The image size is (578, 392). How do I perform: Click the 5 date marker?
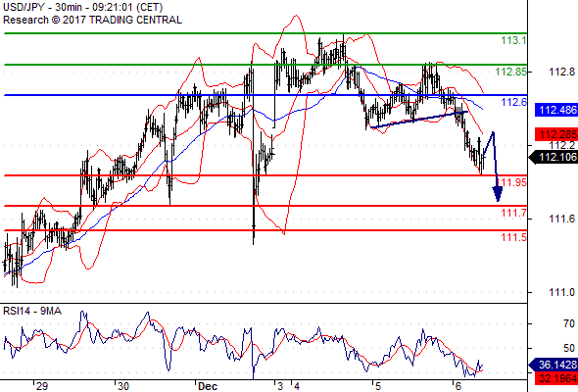coord(377,386)
